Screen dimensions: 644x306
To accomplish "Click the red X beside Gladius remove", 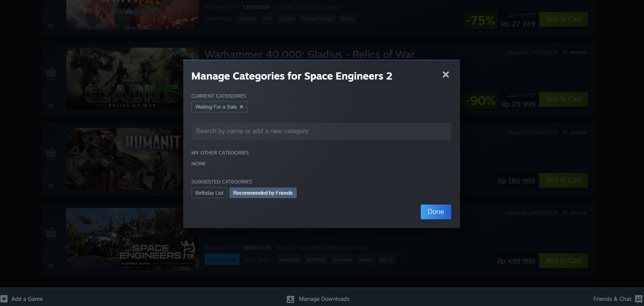I will coord(565,52).
